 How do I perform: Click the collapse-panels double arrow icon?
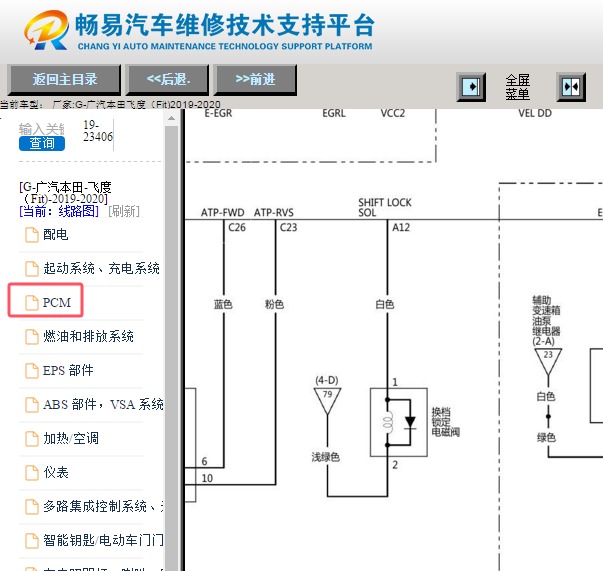[x=571, y=87]
